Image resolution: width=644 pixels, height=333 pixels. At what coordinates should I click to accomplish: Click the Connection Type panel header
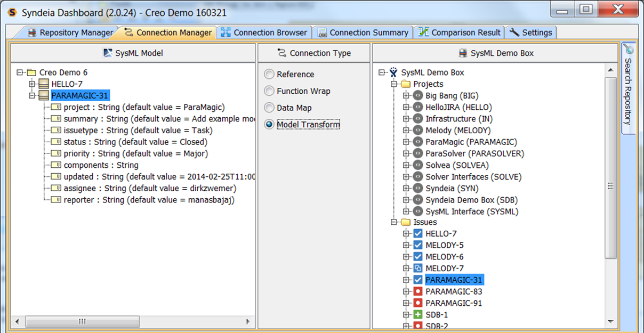point(314,53)
